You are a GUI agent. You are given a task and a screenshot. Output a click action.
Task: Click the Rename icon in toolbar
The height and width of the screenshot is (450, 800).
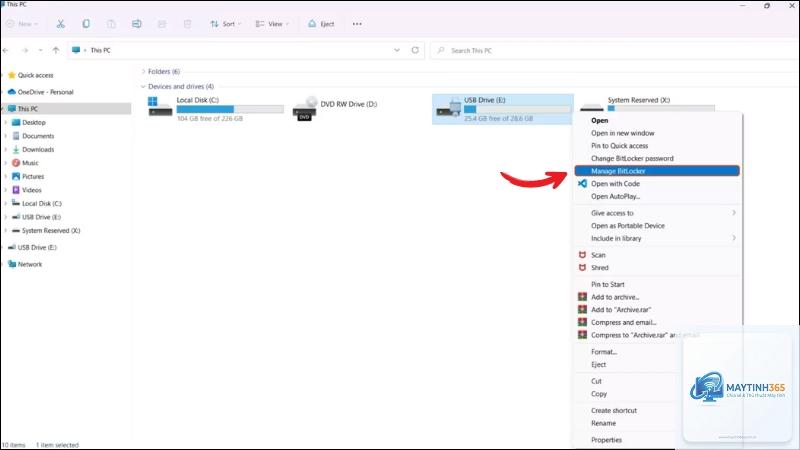pos(136,24)
